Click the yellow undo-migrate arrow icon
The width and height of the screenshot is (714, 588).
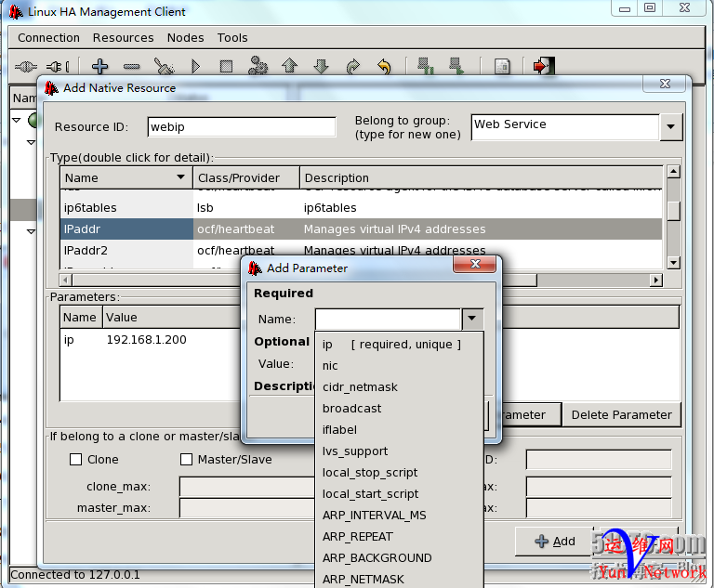(x=384, y=67)
